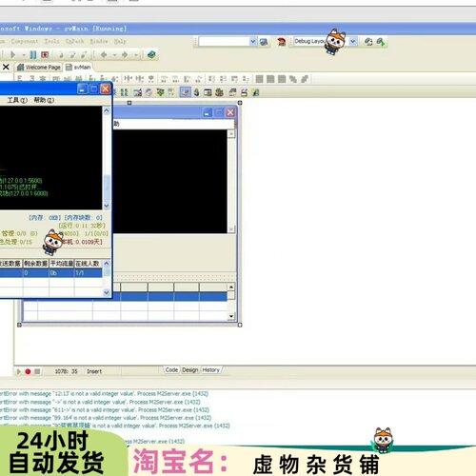Switch to the svMain editor tab
Screen dimensions: 476x476
click(78, 68)
